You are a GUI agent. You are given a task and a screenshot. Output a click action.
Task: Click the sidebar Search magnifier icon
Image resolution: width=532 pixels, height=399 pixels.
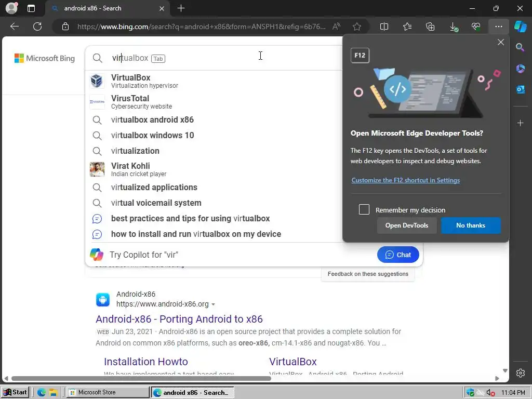click(520, 47)
